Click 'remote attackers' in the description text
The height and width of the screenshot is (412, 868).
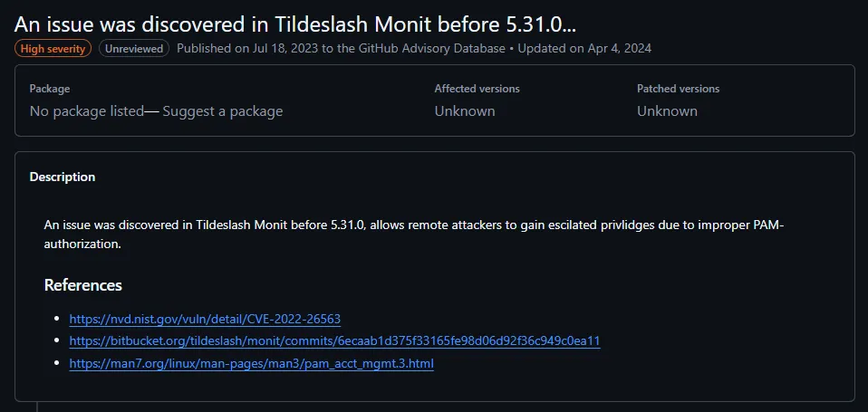pyautogui.click(x=450, y=225)
